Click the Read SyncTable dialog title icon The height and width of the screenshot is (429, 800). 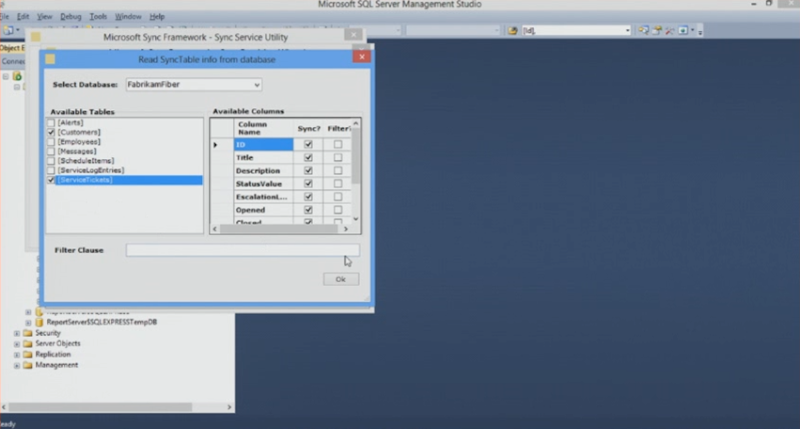[x=50, y=59]
